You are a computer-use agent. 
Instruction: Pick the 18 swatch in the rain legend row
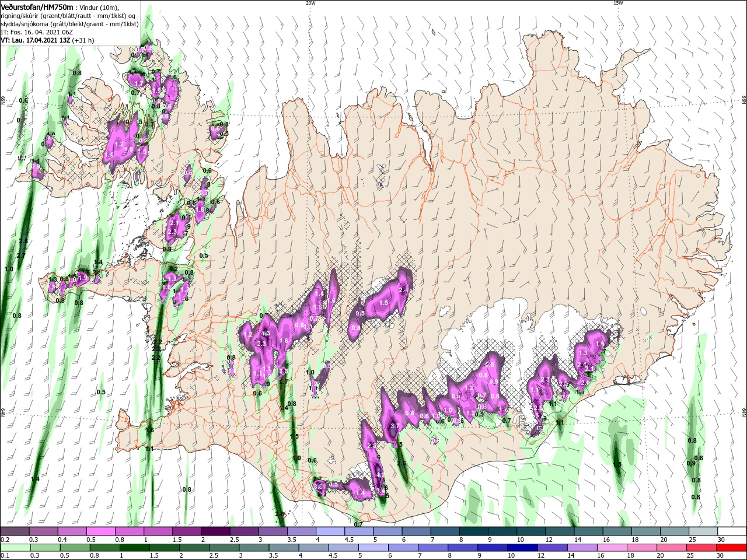(x=642, y=548)
